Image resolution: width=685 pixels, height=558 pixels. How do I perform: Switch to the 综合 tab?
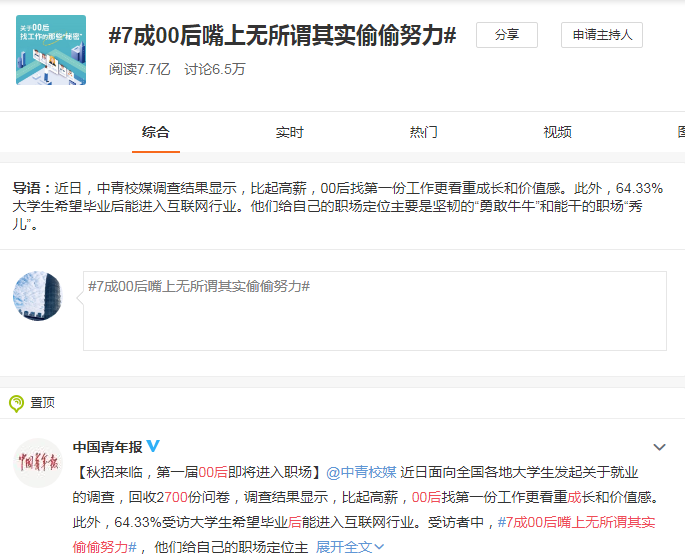(156, 132)
